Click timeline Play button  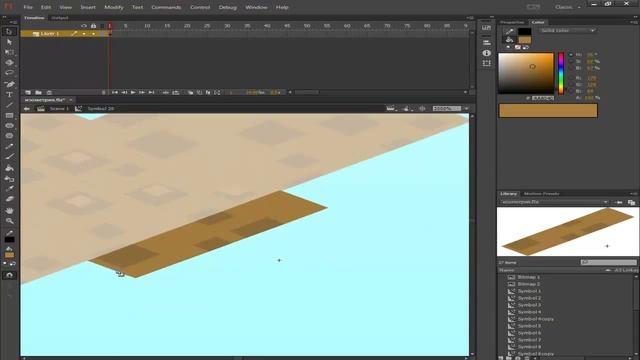(133, 93)
